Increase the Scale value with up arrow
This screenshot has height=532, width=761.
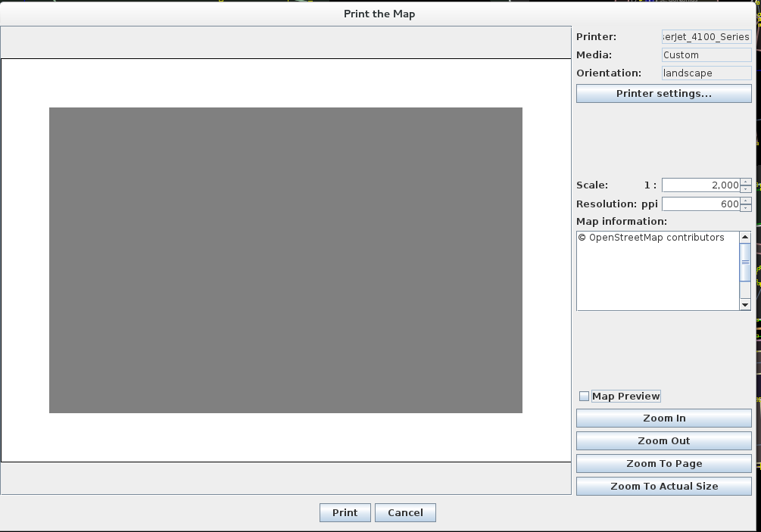(x=746, y=182)
